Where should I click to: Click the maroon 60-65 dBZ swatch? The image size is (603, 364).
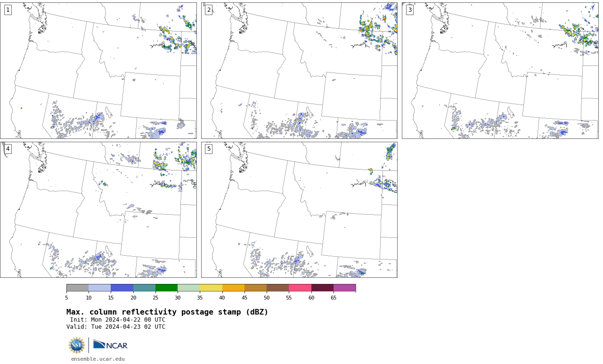pos(322,288)
